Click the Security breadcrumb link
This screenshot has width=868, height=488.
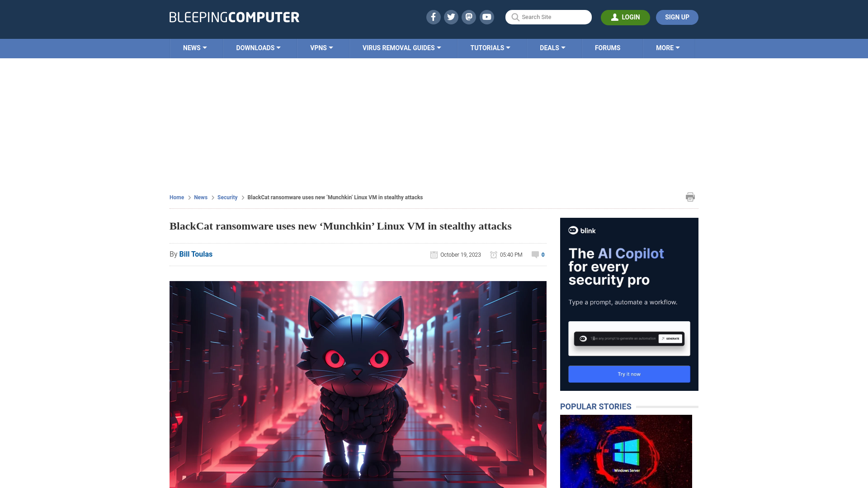[227, 197]
